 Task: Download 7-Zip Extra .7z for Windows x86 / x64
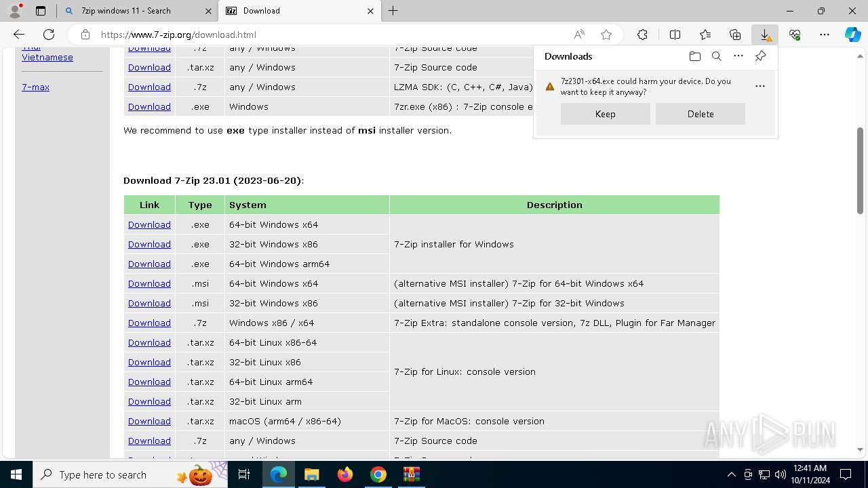pos(149,323)
